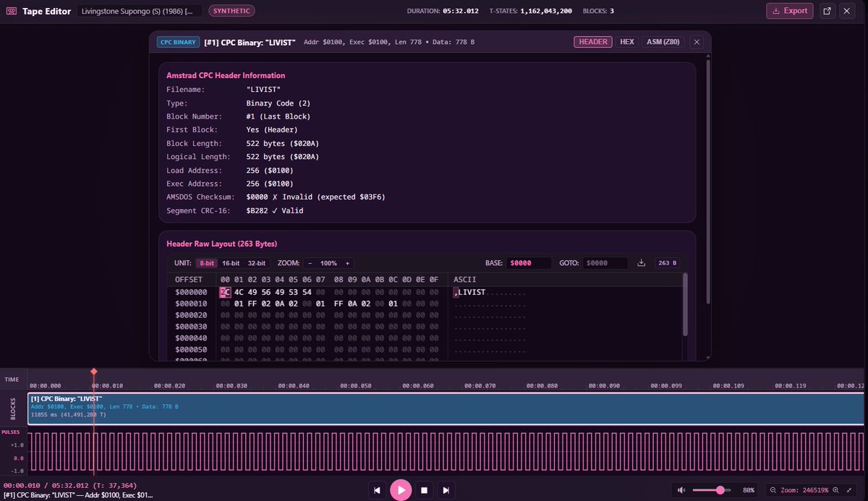Download the header raw bytes
Image resolution: width=868 pixels, height=501 pixels.
coord(641,263)
